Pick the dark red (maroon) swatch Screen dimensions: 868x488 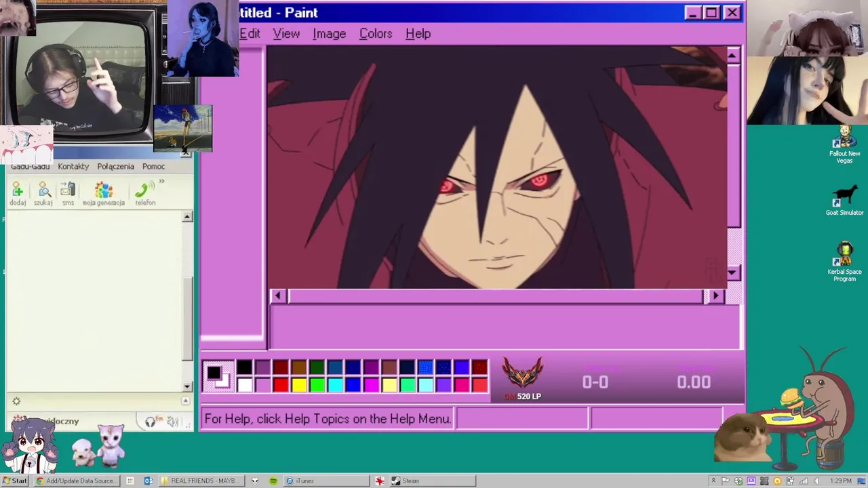pos(281,367)
